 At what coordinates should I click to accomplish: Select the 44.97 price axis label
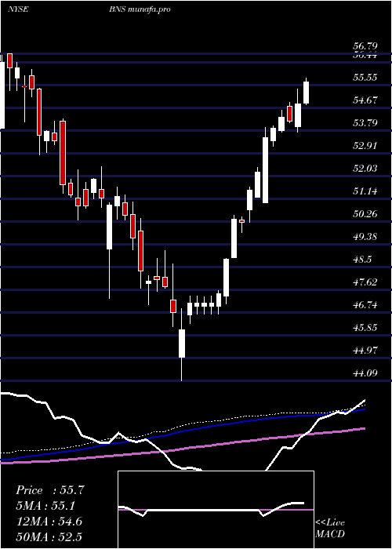click(x=365, y=351)
